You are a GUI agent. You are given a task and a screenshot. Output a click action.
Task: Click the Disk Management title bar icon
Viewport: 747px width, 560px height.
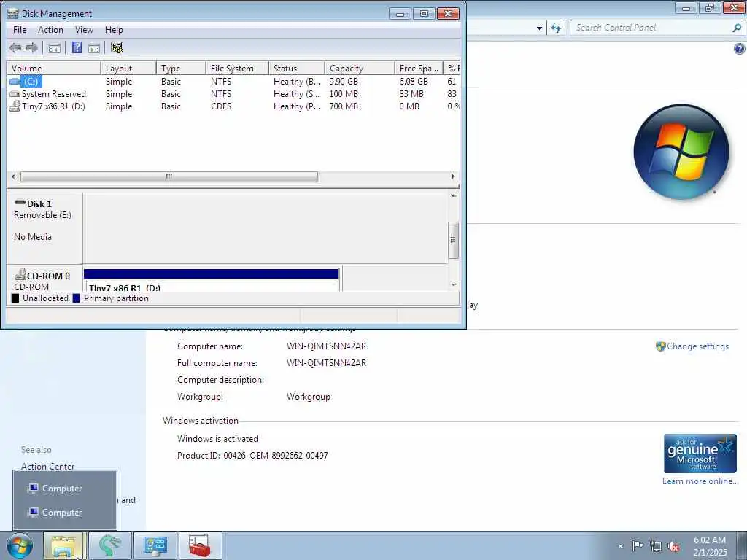[13, 13]
